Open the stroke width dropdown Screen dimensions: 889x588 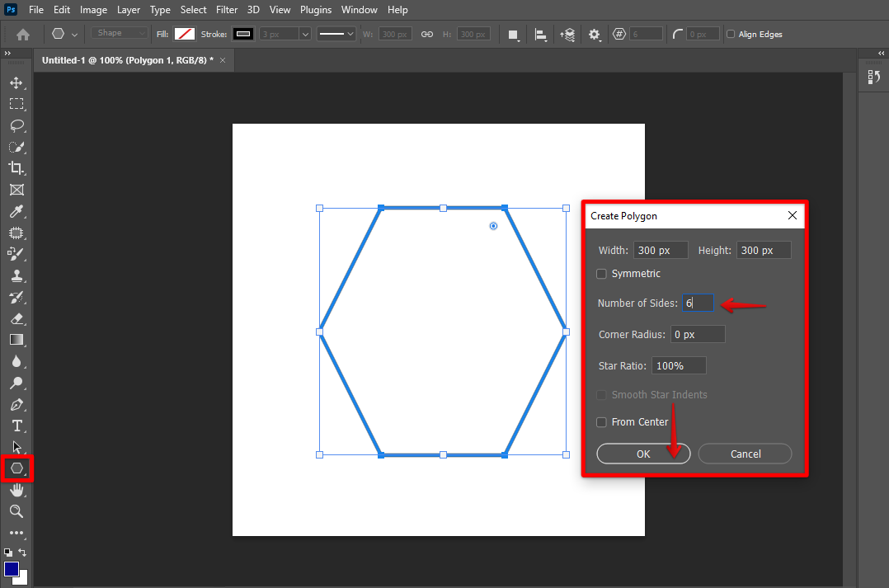(x=304, y=35)
